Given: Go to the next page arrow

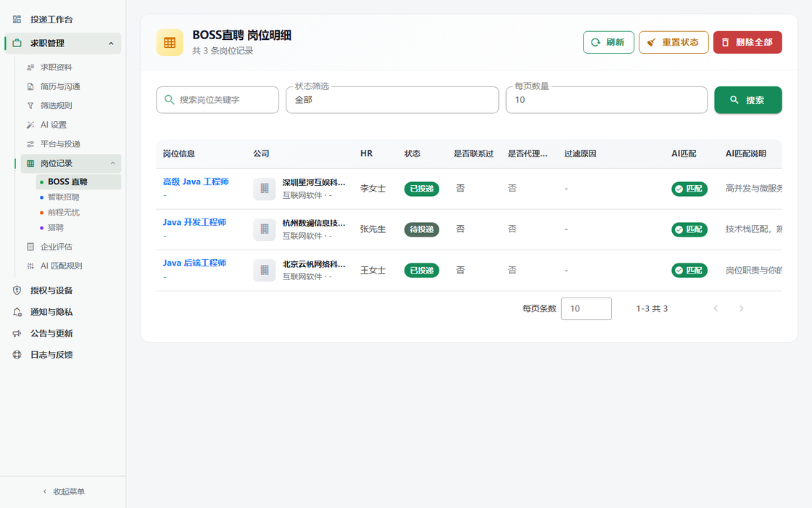Looking at the screenshot, I should [741, 308].
